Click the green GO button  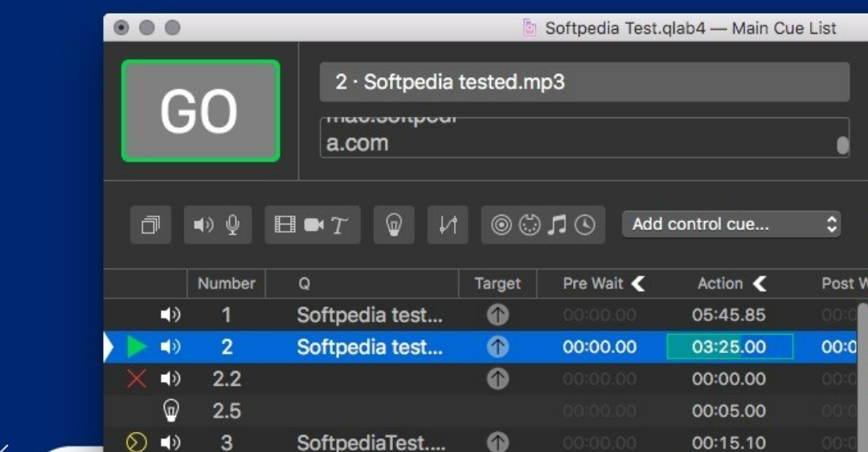pos(200,111)
